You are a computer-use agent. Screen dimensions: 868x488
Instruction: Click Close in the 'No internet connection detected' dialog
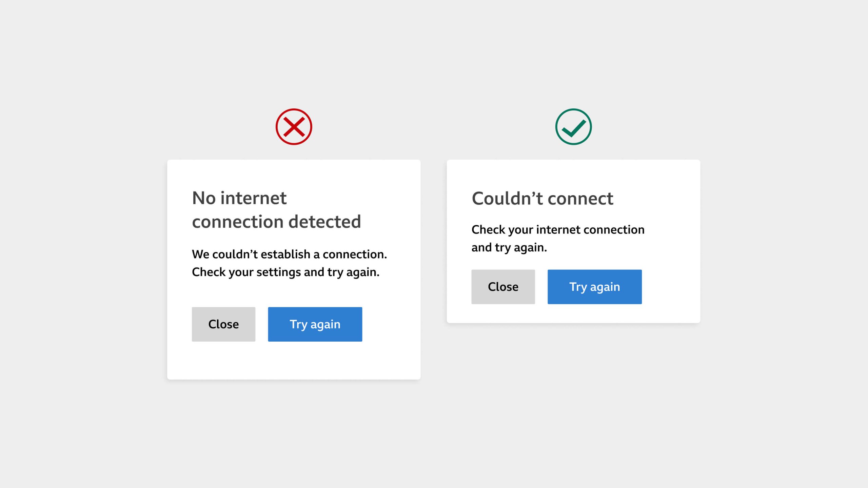point(223,324)
